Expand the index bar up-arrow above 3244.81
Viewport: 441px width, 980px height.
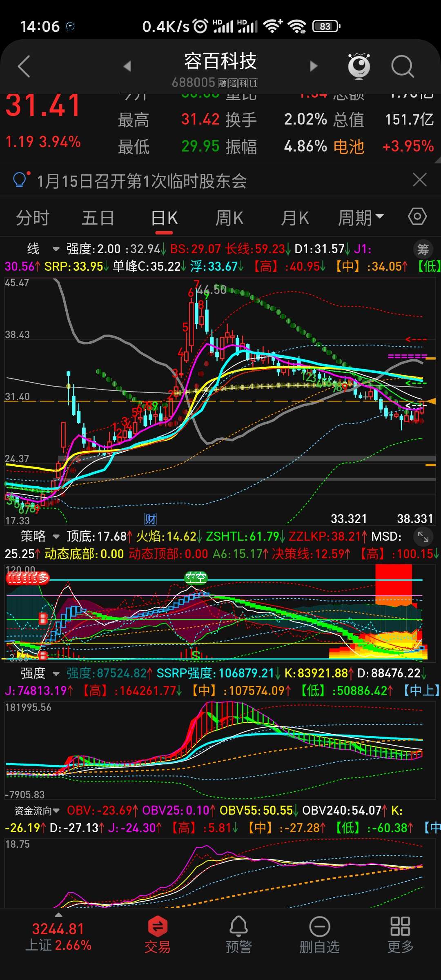(x=58, y=915)
